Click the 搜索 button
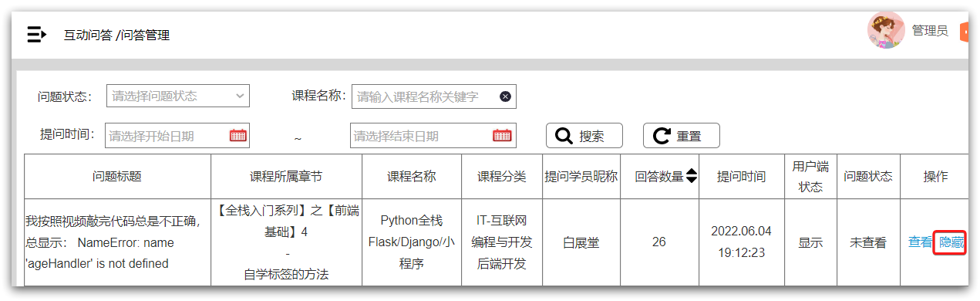 (584, 136)
